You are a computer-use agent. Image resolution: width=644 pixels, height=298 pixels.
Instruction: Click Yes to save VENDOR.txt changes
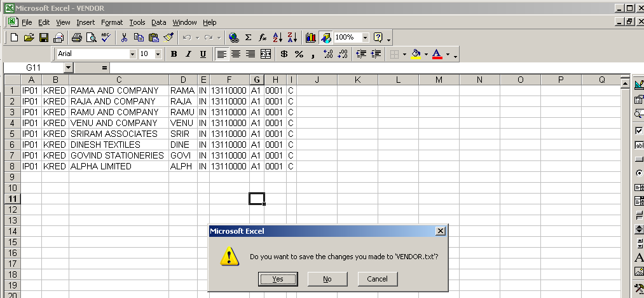point(278,279)
